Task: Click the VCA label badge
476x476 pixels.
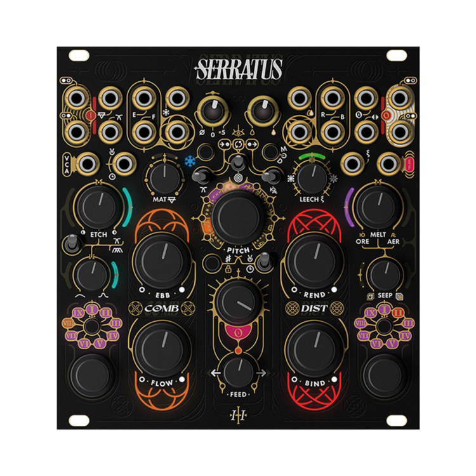Action: [x=67, y=164]
